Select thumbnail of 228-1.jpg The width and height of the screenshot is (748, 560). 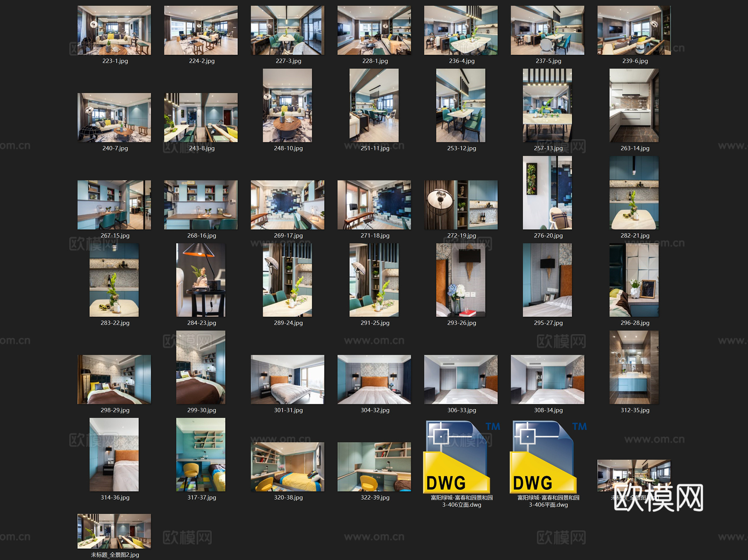point(374,30)
